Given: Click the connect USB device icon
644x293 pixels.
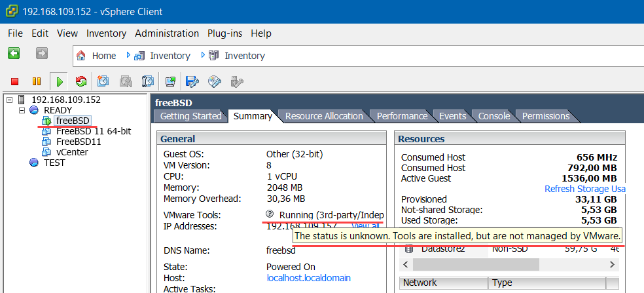Looking at the screenshot, I should tap(238, 81).
